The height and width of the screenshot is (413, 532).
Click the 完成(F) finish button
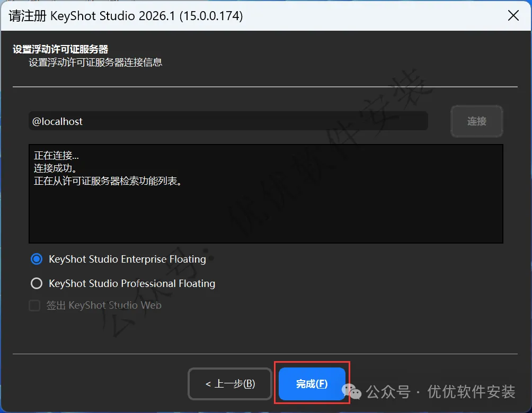coord(312,383)
